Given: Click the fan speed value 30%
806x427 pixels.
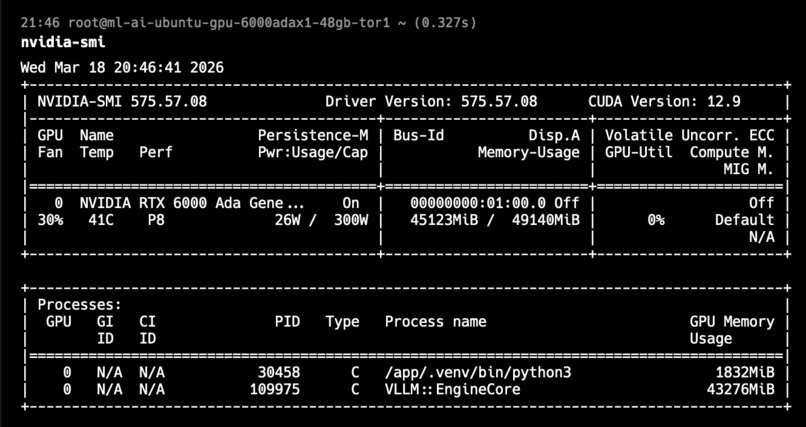Looking at the screenshot, I should pyautogui.click(x=50, y=220).
